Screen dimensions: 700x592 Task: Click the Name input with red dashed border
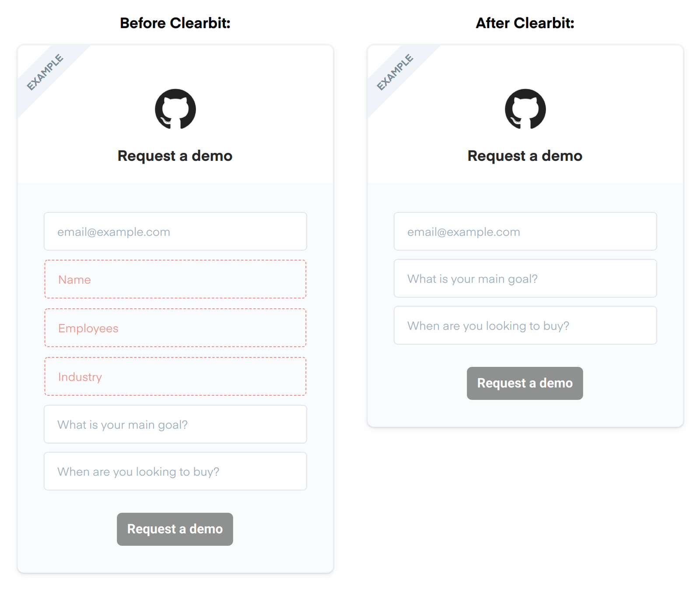tap(175, 279)
